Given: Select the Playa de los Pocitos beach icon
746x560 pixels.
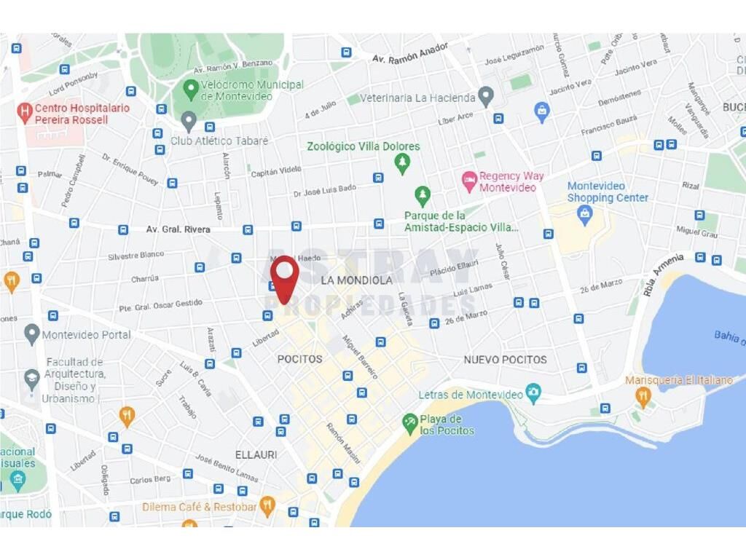Looking at the screenshot, I should coord(409,425).
